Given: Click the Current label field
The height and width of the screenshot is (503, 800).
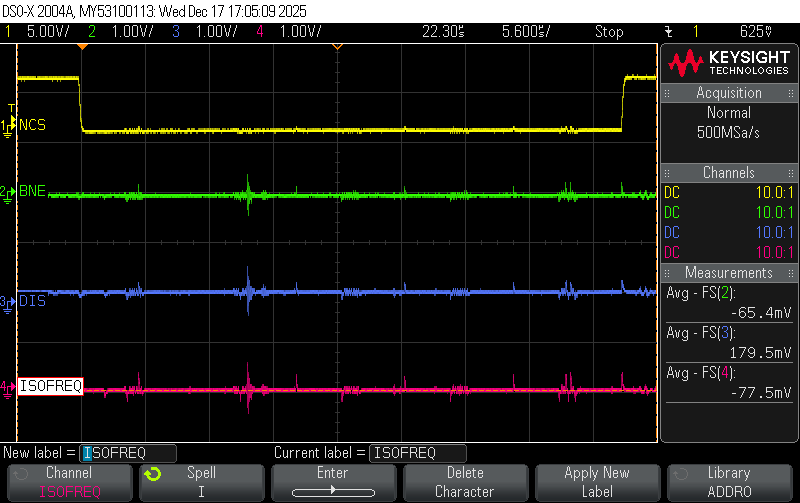Looking at the screenshot, I should pos(418,453).
